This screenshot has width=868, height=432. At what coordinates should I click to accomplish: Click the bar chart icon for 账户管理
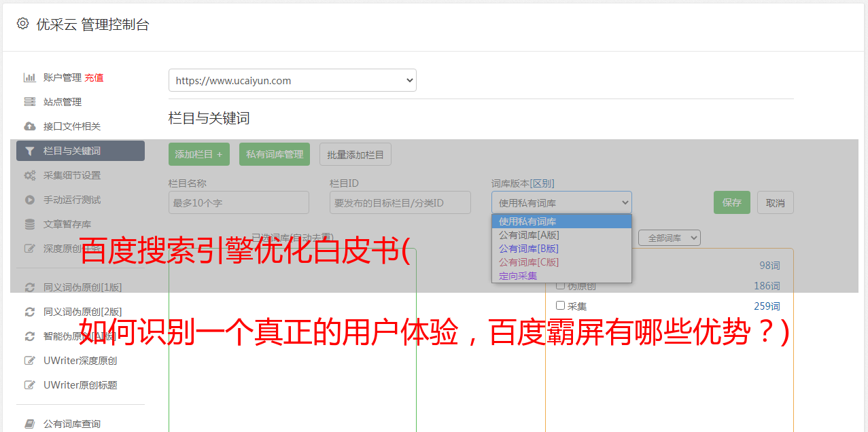(30, 77)
